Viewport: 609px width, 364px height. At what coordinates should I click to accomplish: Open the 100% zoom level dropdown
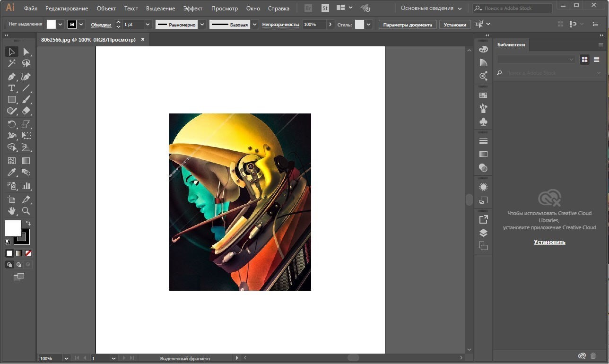(66, 359)
